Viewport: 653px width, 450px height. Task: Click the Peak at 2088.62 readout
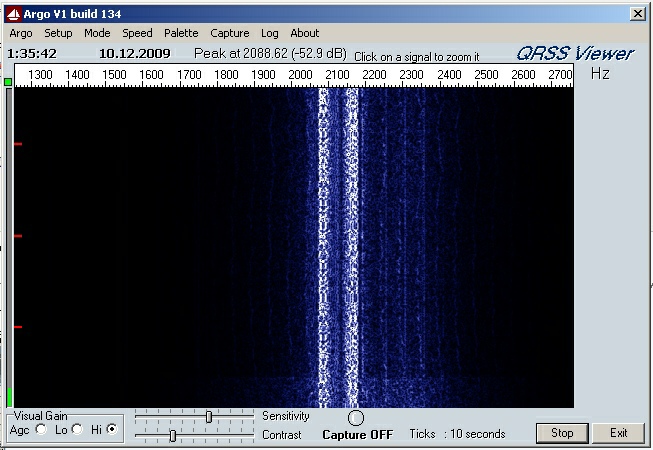[x=270, y=54]
